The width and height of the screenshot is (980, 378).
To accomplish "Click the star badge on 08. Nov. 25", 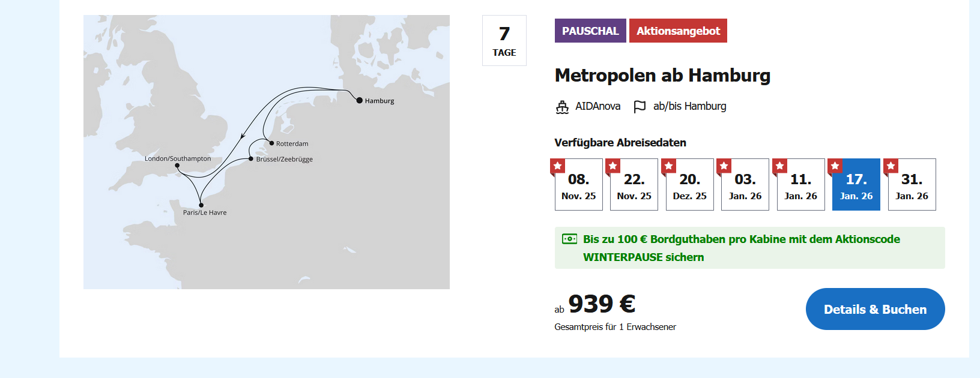I will tap(558, 166).
